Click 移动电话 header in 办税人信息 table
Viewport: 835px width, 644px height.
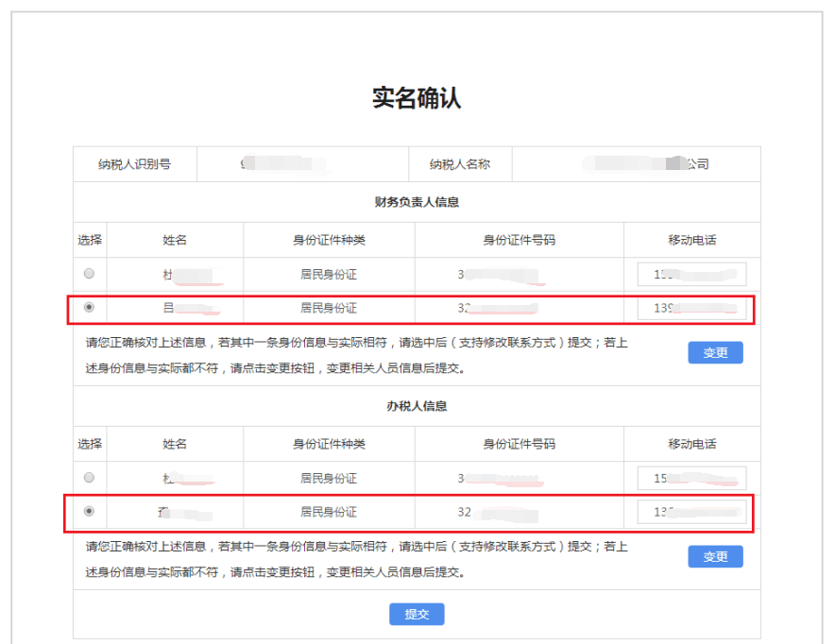pos(692,444)
